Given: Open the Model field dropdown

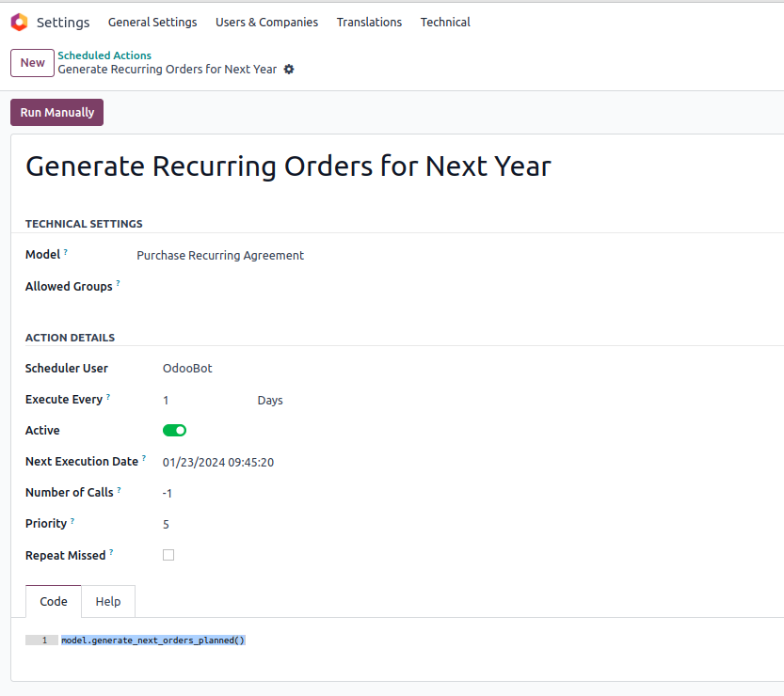Looking at the screenshot, I should click(x=220, y=256).
